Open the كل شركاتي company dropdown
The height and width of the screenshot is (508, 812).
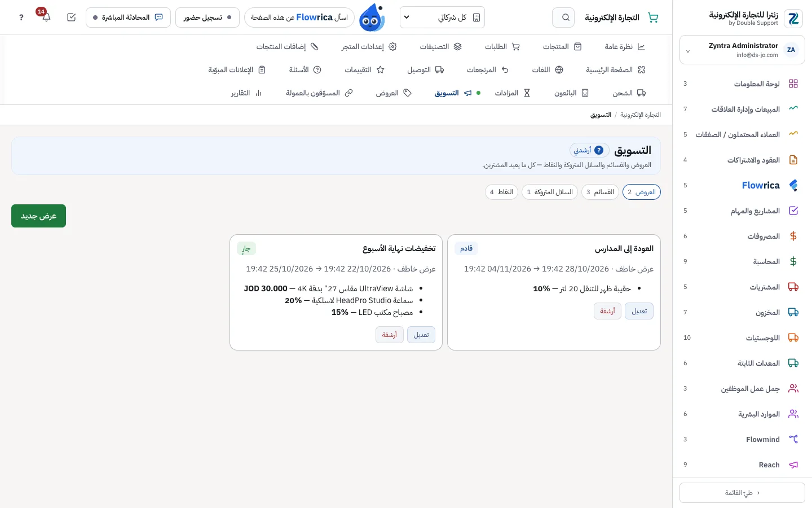442,17
